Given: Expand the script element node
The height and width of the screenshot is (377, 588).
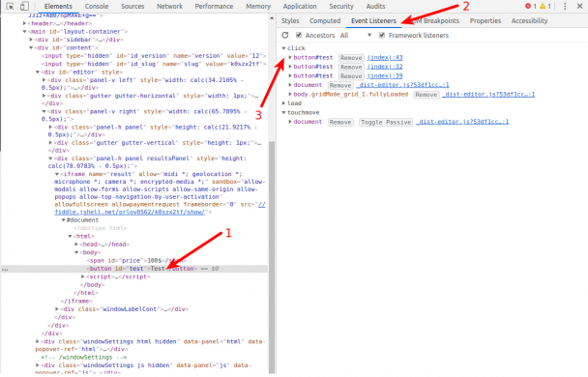Looking at the screenshot, I should (x=83, y=276).
